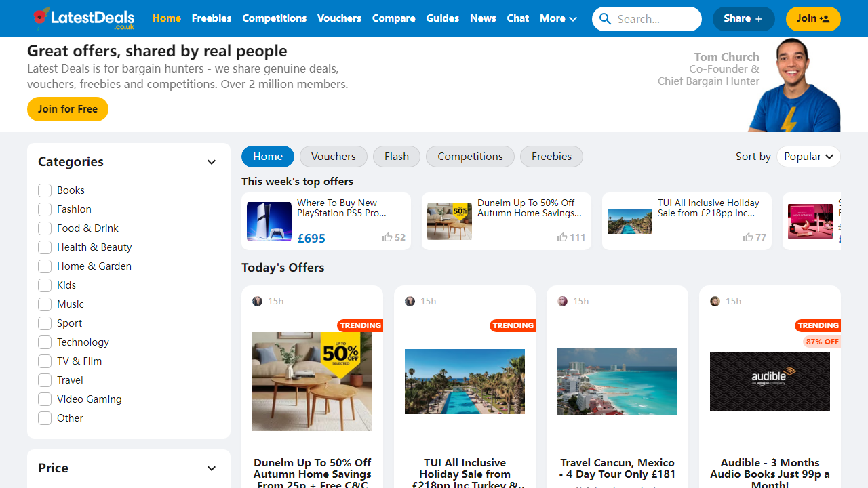The width and height of the screenshot is (868, 488).
Task: Click the Join for Free button
Action: 67,108
